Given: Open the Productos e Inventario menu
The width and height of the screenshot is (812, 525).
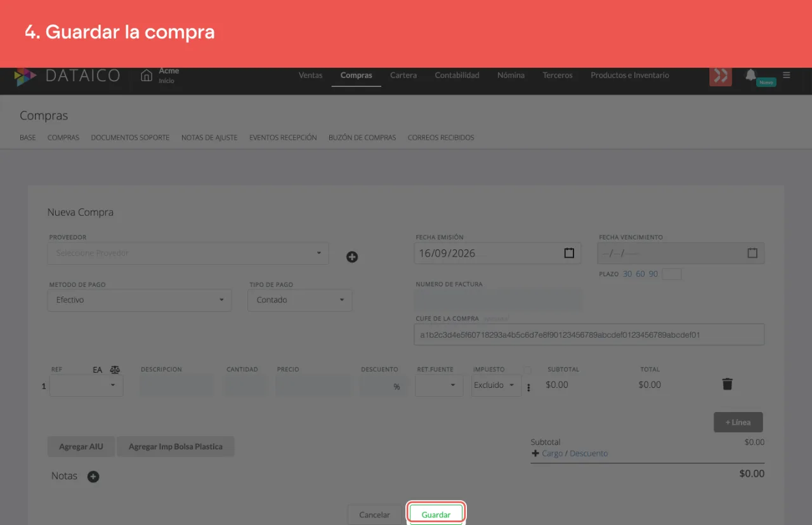Looking at the screenshot, I should click(630, 75).
